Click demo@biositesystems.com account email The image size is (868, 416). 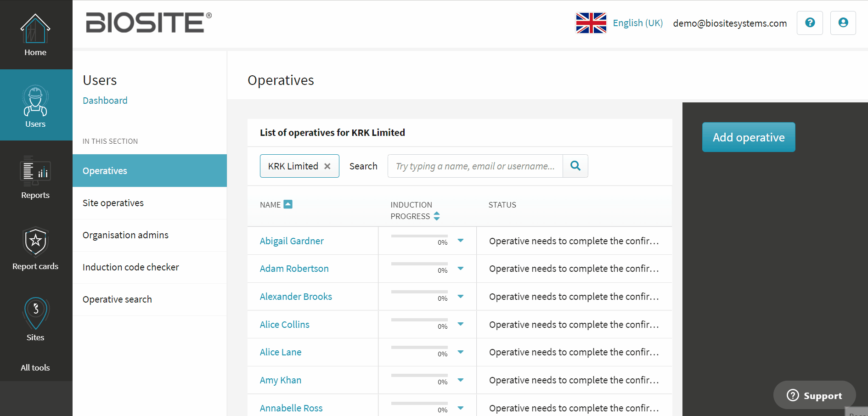coord(730,23)
